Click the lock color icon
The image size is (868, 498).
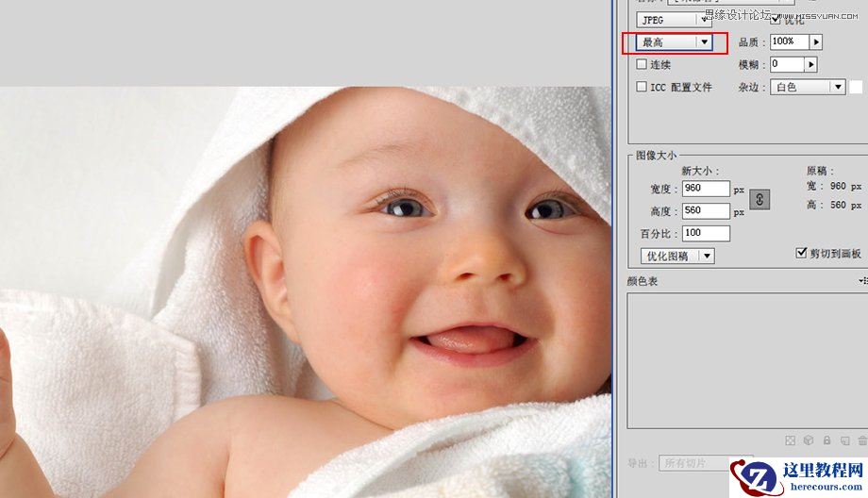click(x=826, y=440)
